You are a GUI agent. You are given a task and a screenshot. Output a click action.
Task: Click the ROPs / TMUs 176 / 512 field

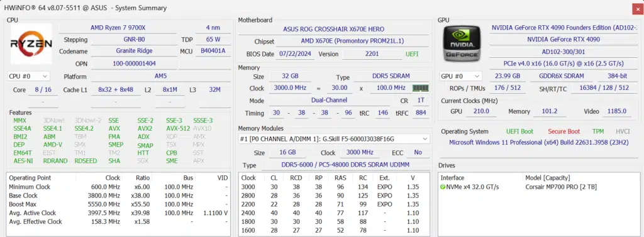click(x=508, y=88)
